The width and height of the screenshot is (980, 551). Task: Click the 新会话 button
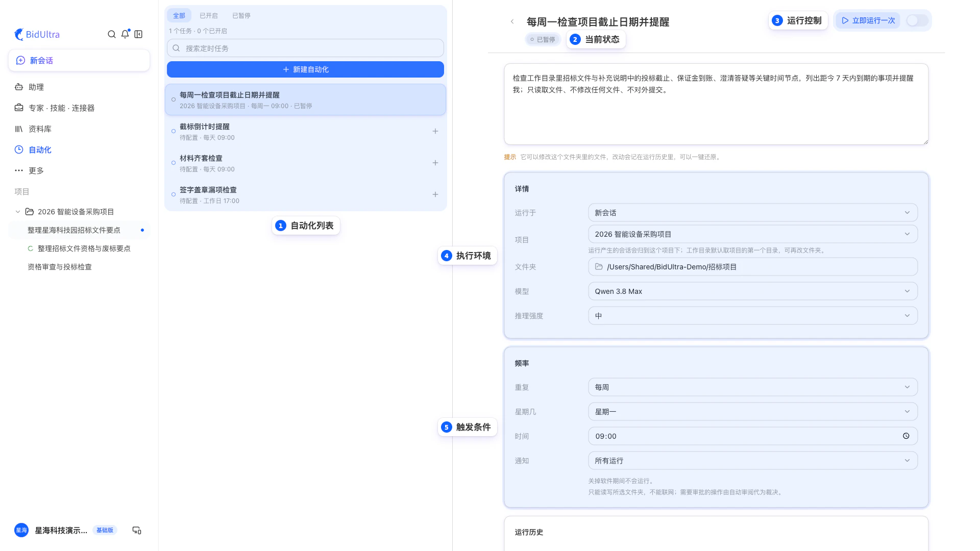click(79, 60)
